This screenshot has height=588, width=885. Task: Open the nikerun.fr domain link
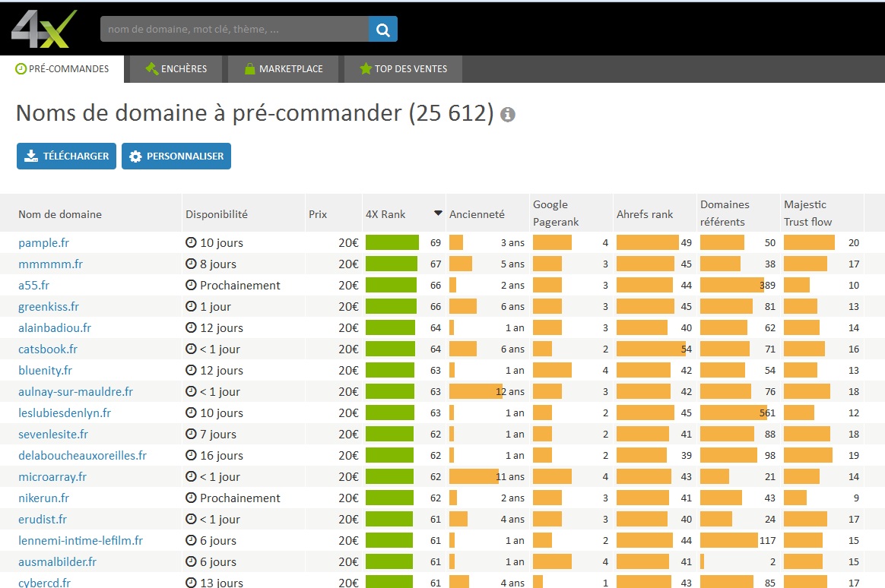point(43,498)
